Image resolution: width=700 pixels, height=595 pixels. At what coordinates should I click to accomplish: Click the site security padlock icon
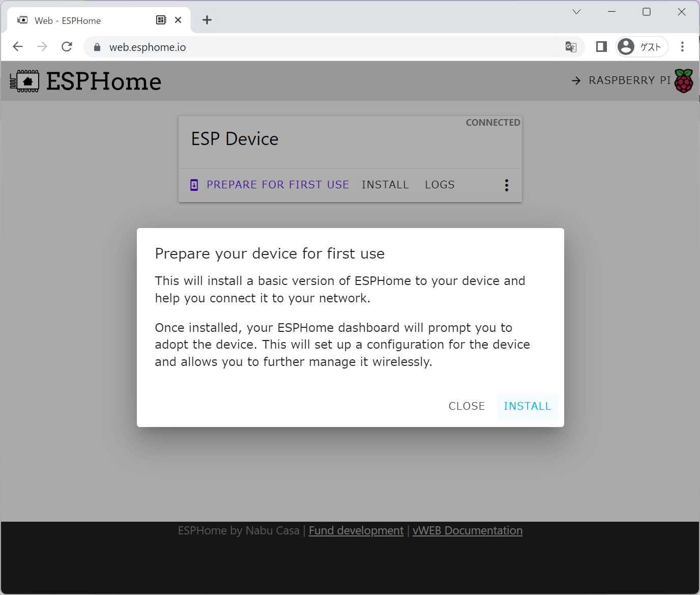[97, 47]
